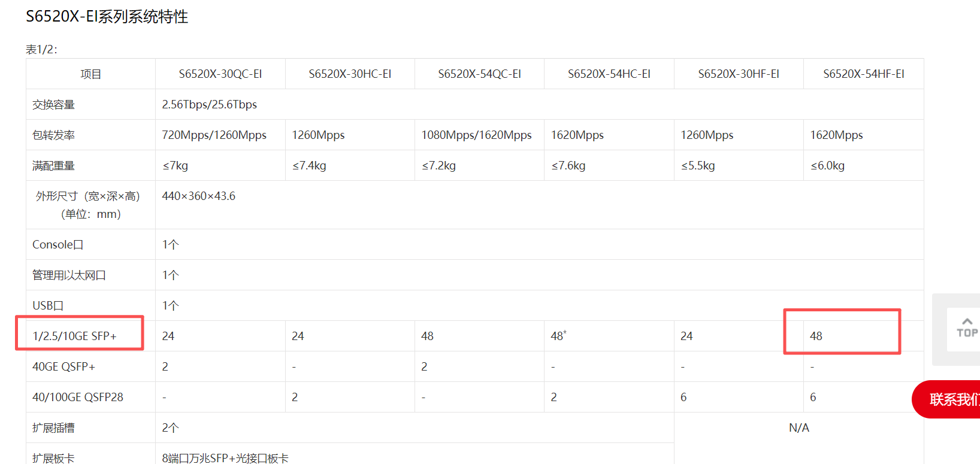This screenshot has width=980, height=464.
Task: Select the 8端口万兆SFP+光接口板卡 text
Action: [225, 458]
